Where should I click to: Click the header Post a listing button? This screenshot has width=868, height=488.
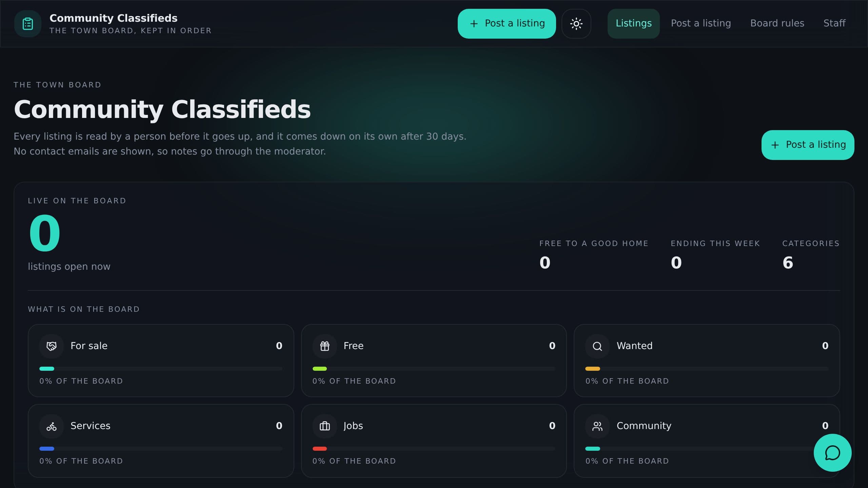pyautogui.click(x=507, y=24)
